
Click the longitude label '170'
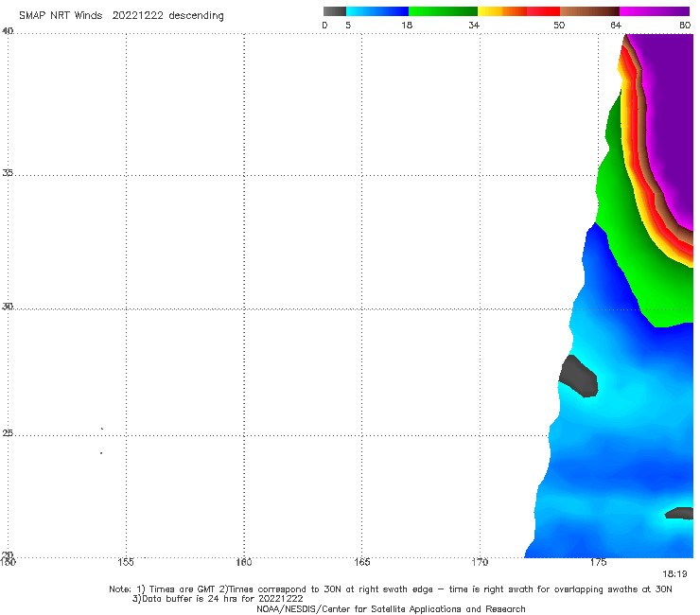(x=480, y=562)
